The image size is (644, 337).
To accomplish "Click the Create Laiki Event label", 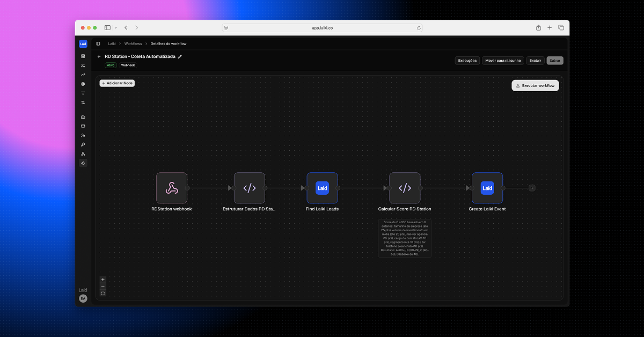I will pos(487,209).
